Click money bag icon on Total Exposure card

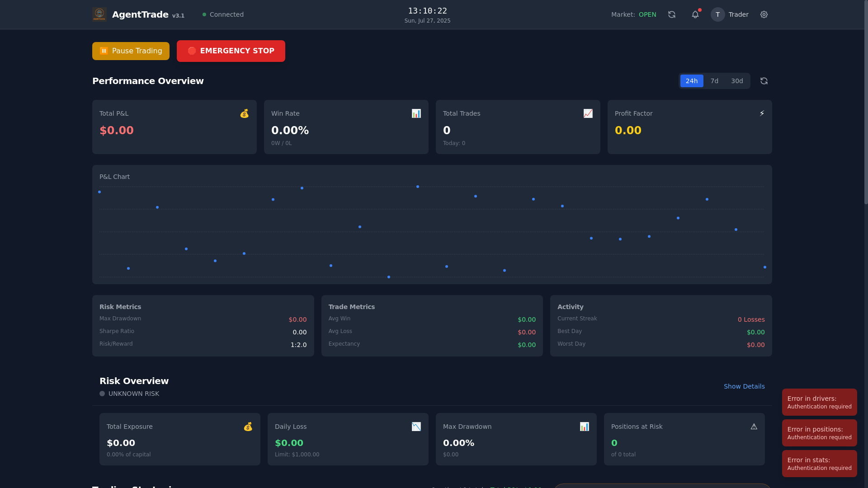tap(248, 427)
